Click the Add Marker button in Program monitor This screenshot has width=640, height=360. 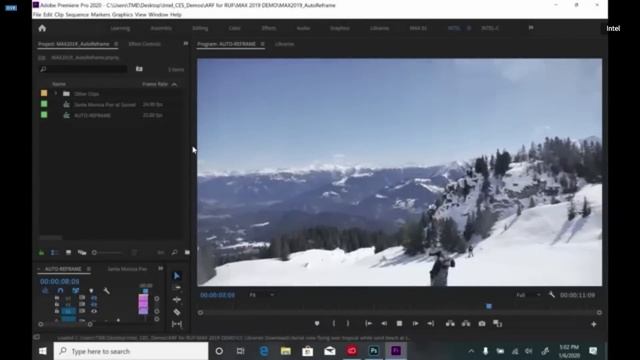(x=317, y=324)
